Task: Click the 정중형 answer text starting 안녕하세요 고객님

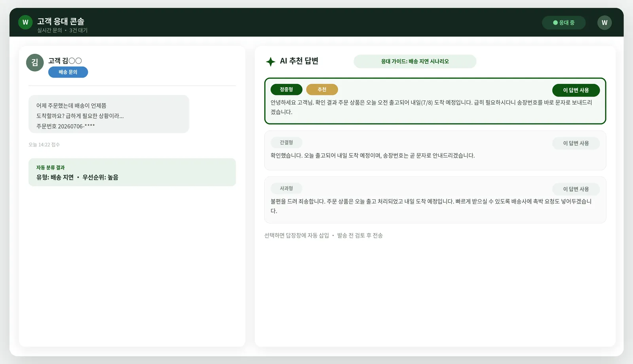Action: point(431,107)
